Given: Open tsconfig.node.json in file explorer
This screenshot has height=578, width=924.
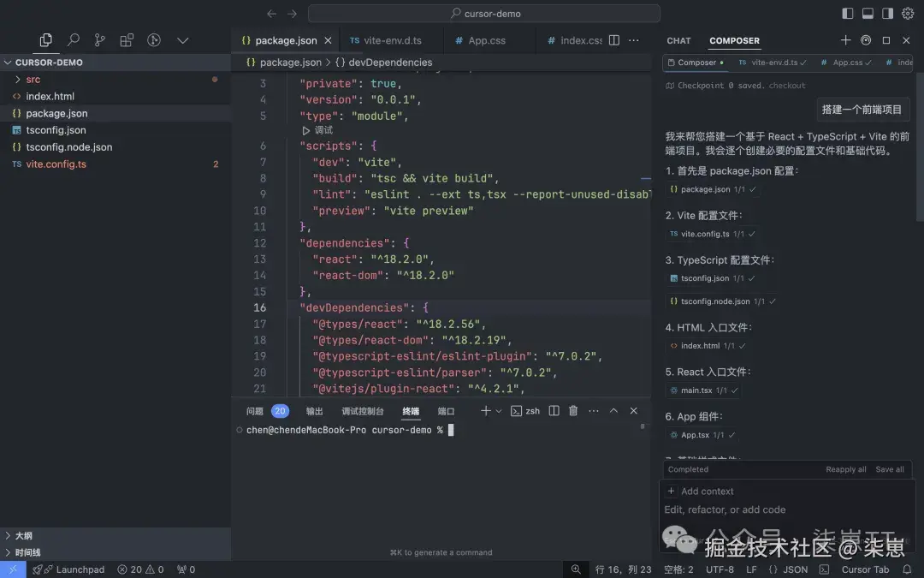Looking at the screenshot, I should [x=115, y=147].
